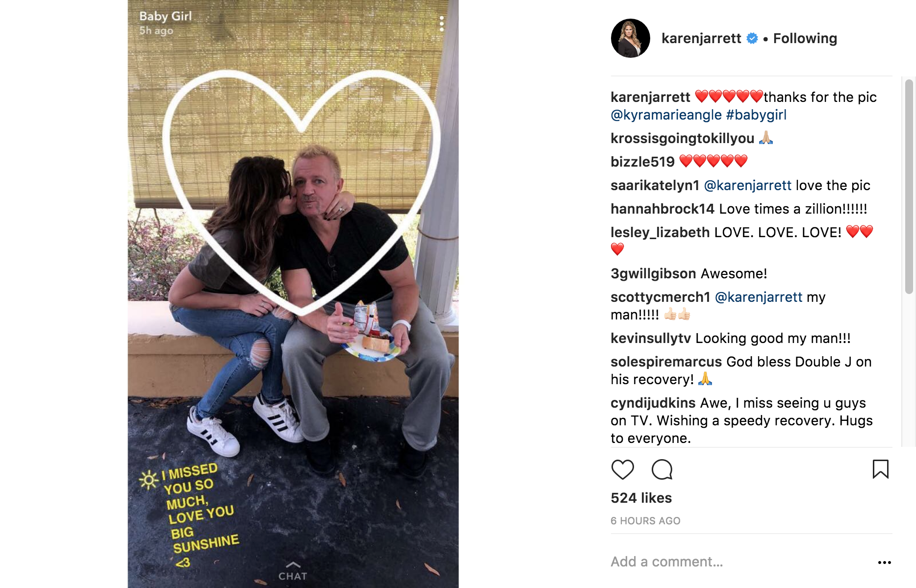
Task: Open krossisgoingtokillyou's profile
Action: point(682,138)
